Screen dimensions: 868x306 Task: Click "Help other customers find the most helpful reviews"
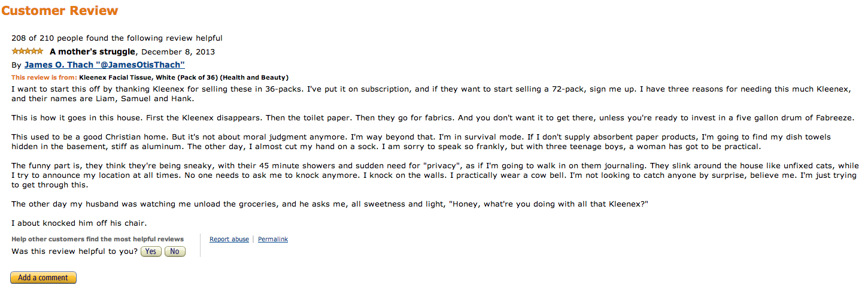click(x=98, y=240)
